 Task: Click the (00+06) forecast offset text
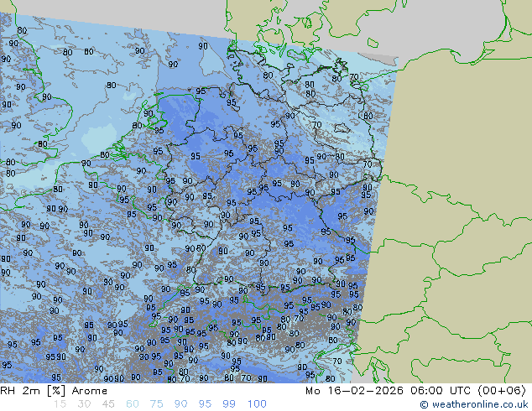click(x=500, y=391)
